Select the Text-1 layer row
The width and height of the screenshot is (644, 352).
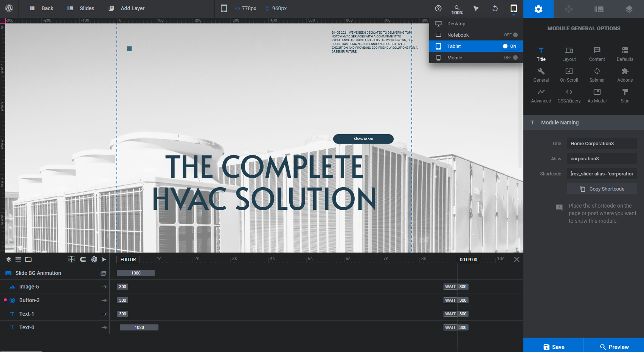55,314
